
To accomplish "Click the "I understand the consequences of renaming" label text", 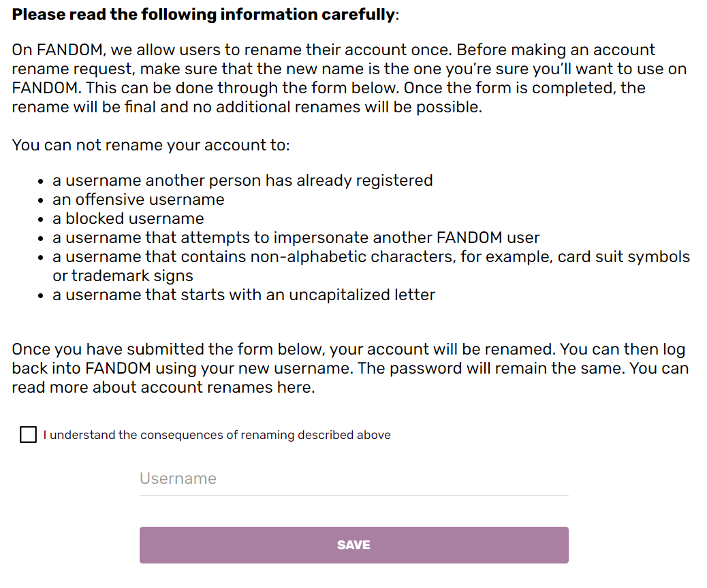I will [217, 435].
